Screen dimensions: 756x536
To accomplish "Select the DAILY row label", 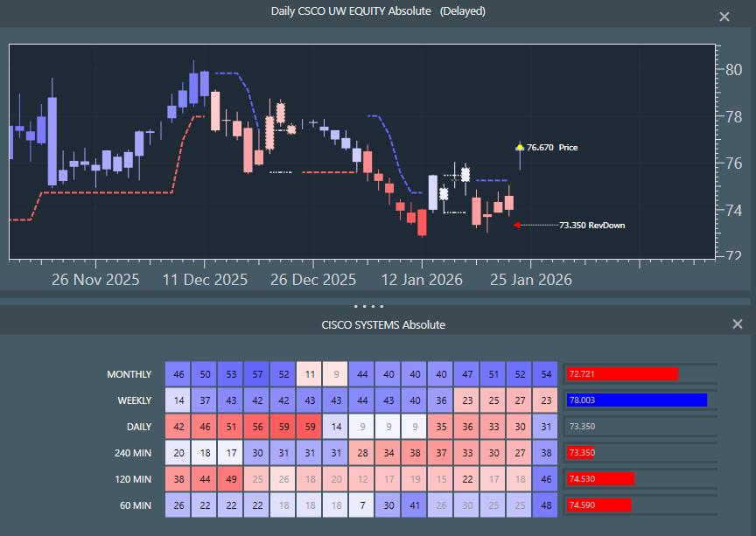I will click(x=139, y=427).
